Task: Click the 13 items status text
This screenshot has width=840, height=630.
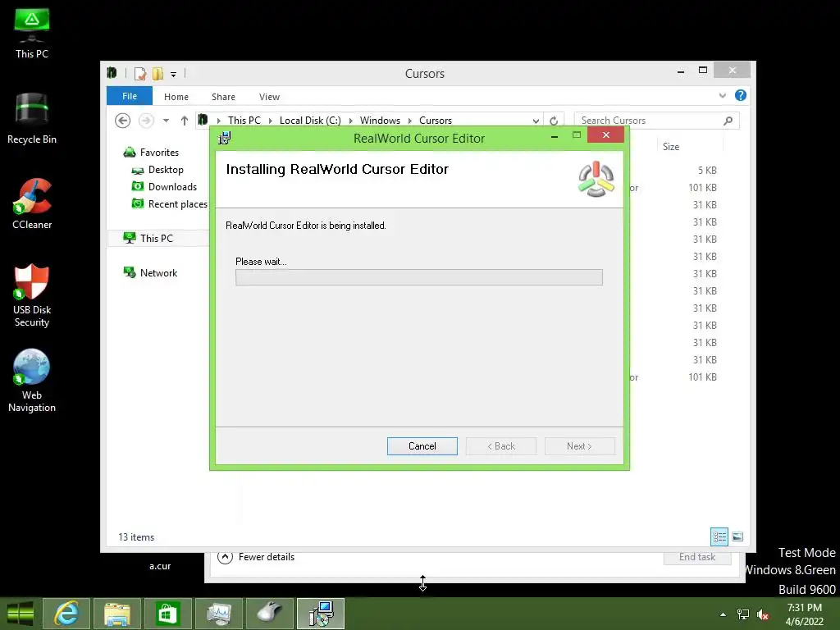Action: [136, 536]
